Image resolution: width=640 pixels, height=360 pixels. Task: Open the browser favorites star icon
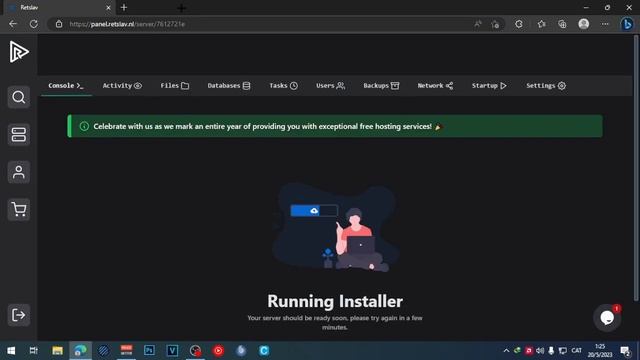542,24
